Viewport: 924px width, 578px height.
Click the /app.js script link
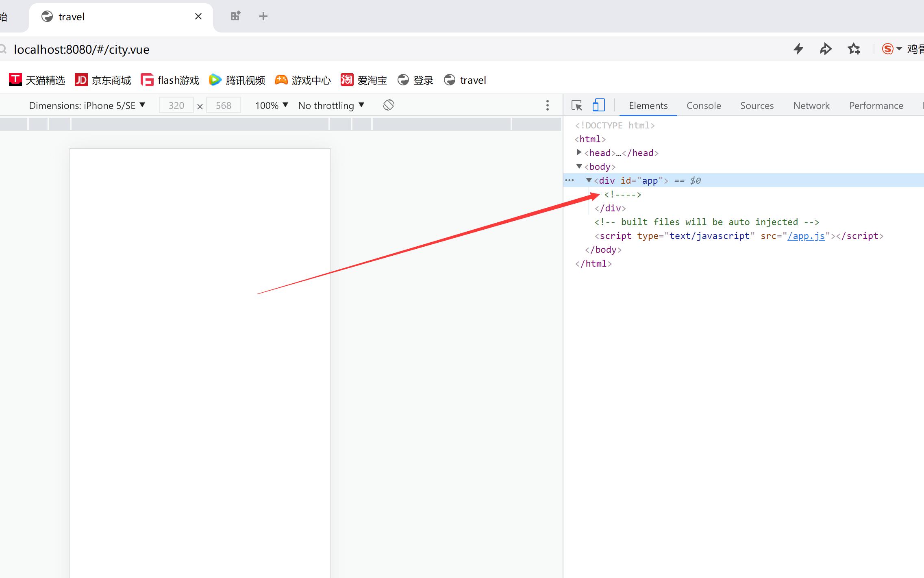click(806, 236)
